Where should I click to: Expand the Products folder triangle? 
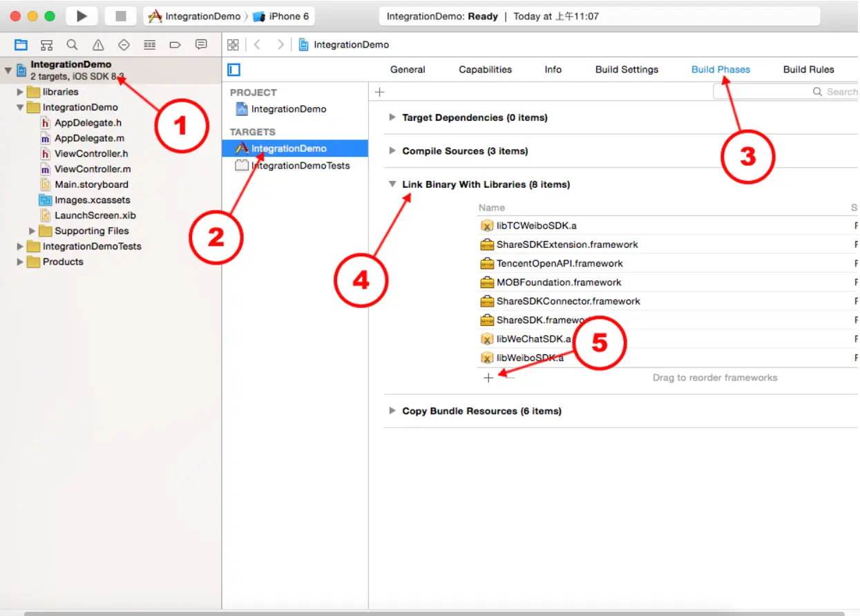coord(20,262)
